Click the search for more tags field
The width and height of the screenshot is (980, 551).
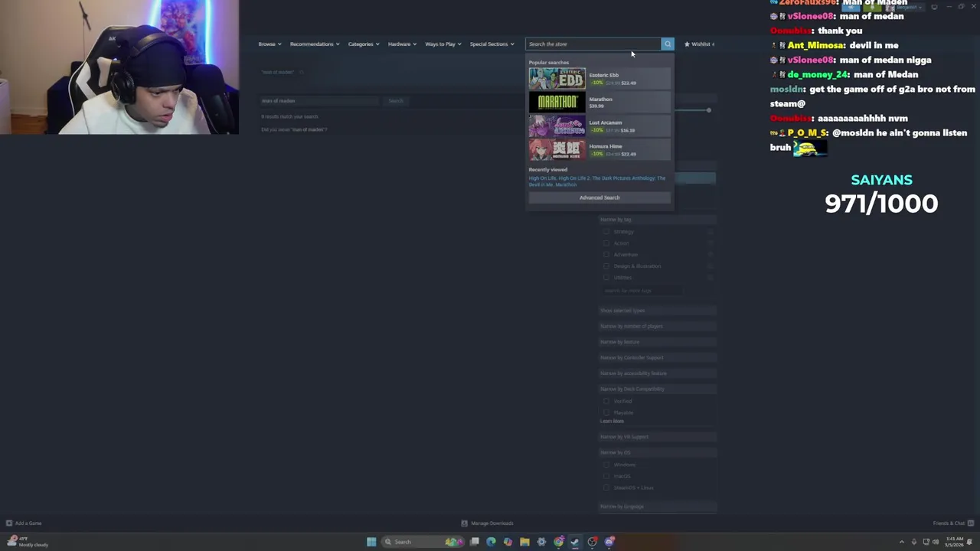[642, 291]
